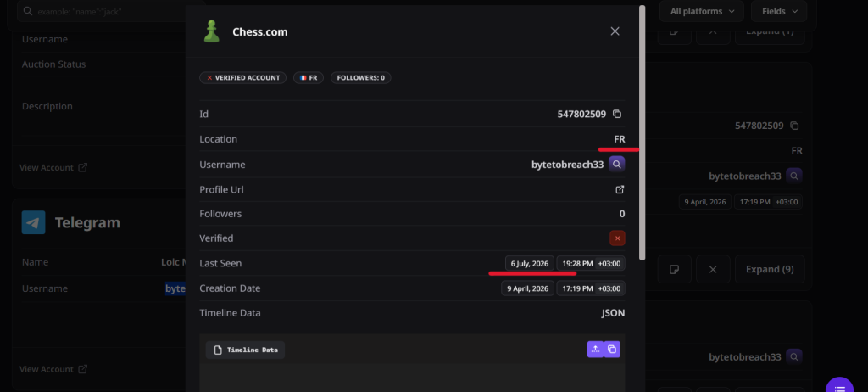Click the FOLLOWERS: 0 badge
The width and height of the screenshot is (868, 392).
click(x=361, y=77)
